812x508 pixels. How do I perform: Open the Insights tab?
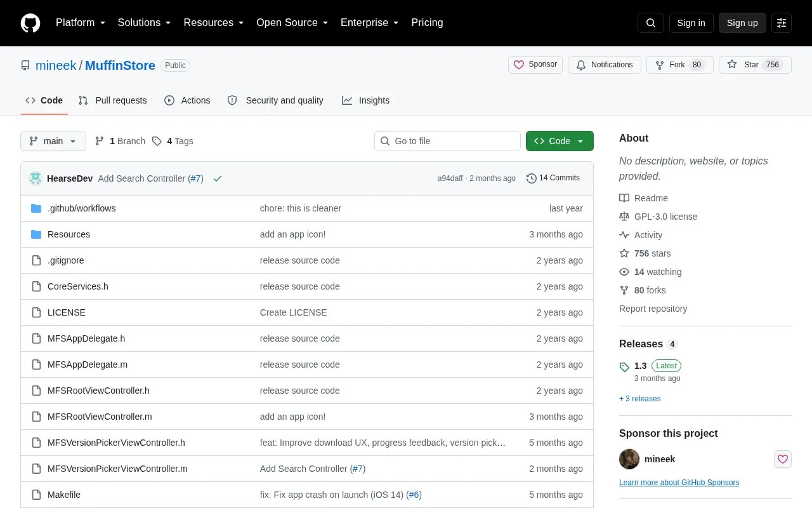(x=366, y=100)
